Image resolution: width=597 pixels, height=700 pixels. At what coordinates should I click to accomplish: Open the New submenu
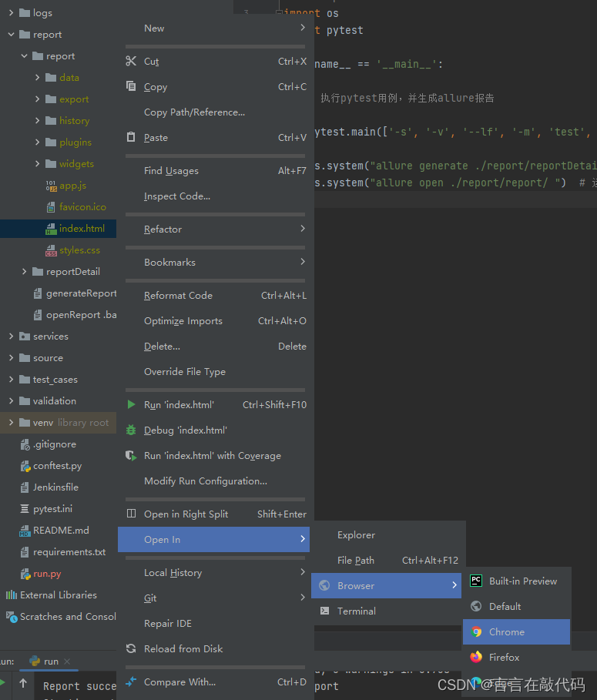(x=214, y=28)
